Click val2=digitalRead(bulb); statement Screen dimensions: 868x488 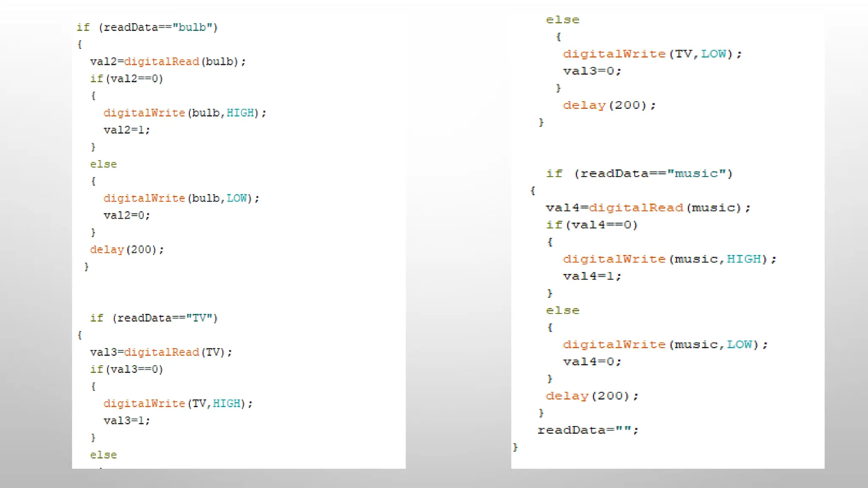coord(168,62)
